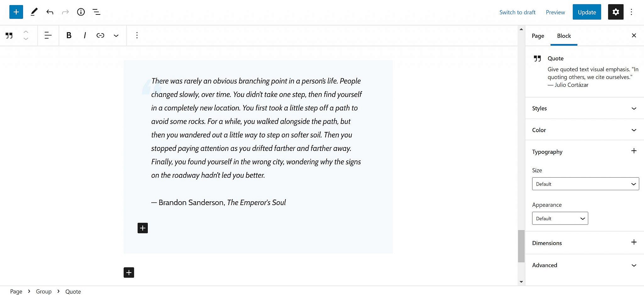Click the editor vertical scrollbar thumb
Viewport: 644px width, 295px height.
[x=521, y=246]
